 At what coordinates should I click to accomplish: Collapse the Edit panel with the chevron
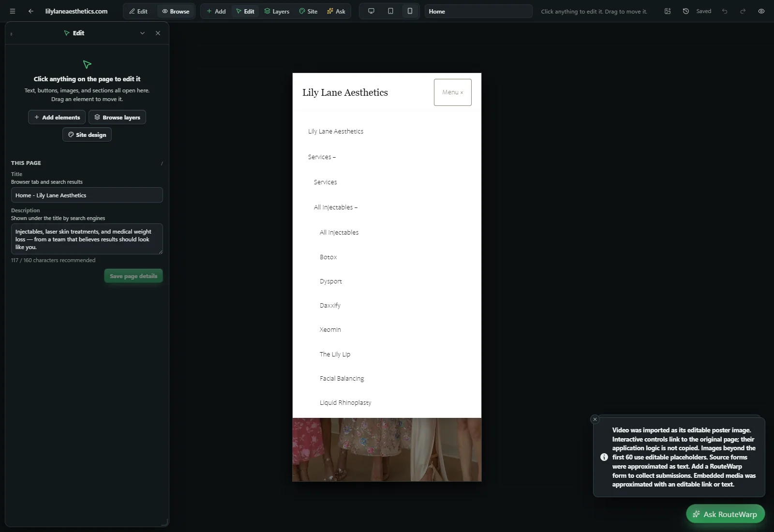[142, 33]
